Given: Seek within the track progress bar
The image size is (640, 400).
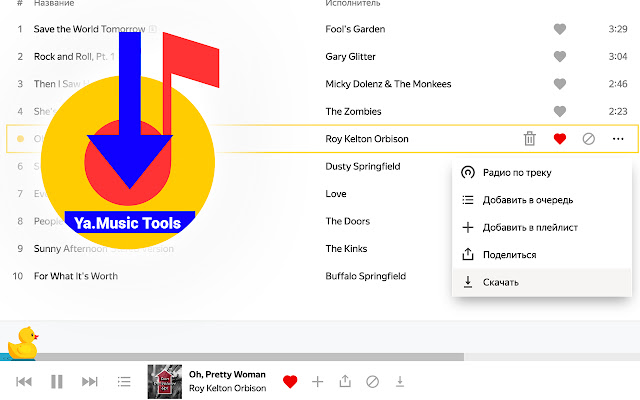Looking at the screenshot, I should (x=320, y=357).
